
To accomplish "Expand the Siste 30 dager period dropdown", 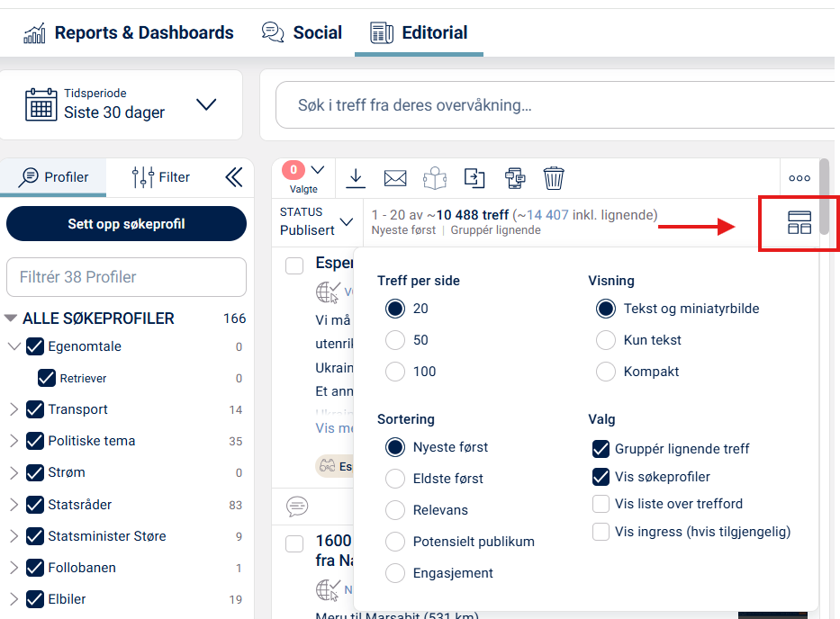I will pyautogui.click(x=206, y=103).
